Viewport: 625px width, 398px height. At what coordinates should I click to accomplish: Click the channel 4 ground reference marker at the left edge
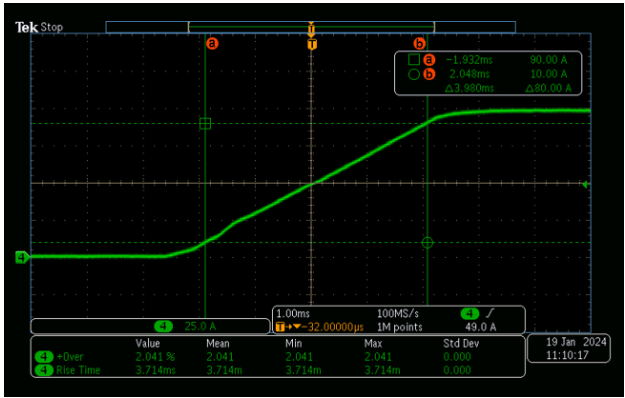pos(22,257)
